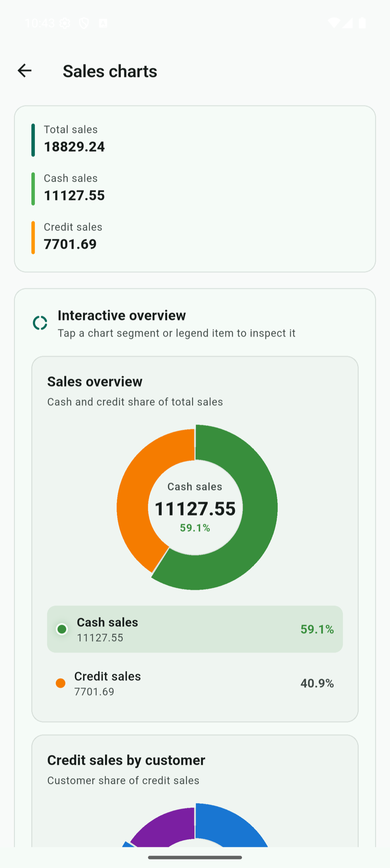
Task: Tap the interactive overview donut icon
Action: click(x=40, y=323)
